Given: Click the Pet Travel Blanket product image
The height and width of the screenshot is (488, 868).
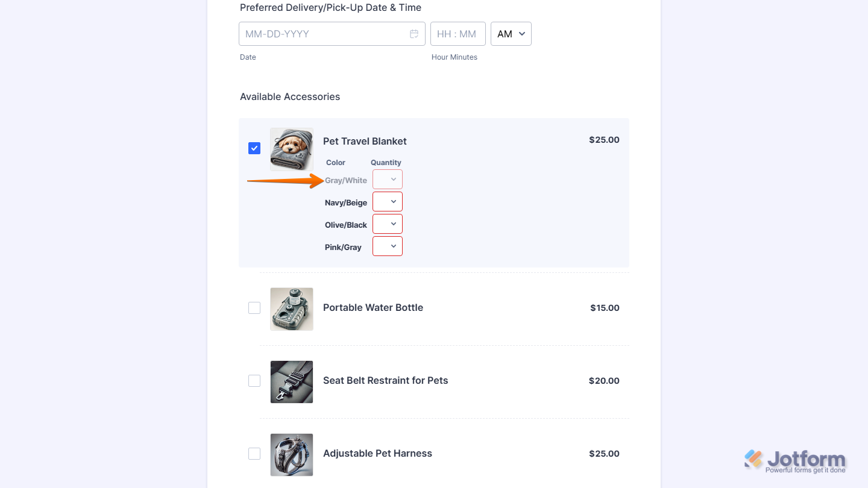Looking at the screenshot, I should point(292,149).
